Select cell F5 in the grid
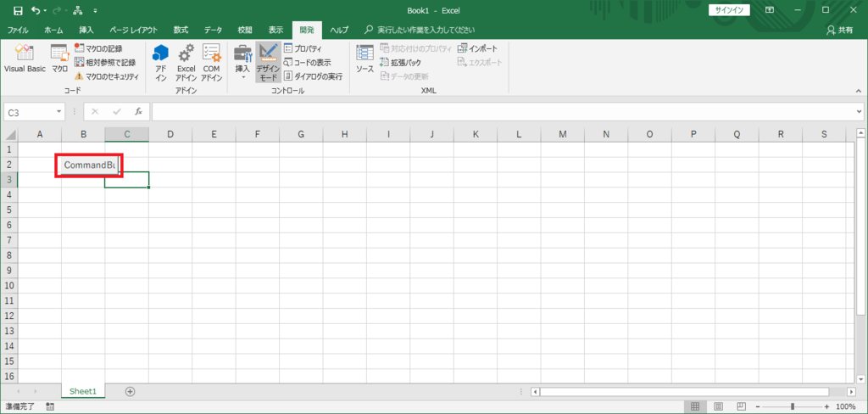Viewport: 868px width, 414px height. click(x=258, y=210)
